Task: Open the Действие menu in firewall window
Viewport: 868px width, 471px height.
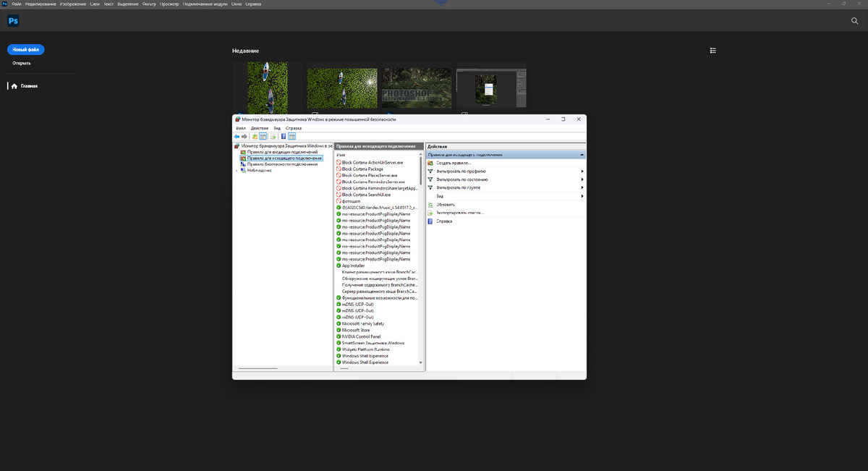Action: coord(260,128)
